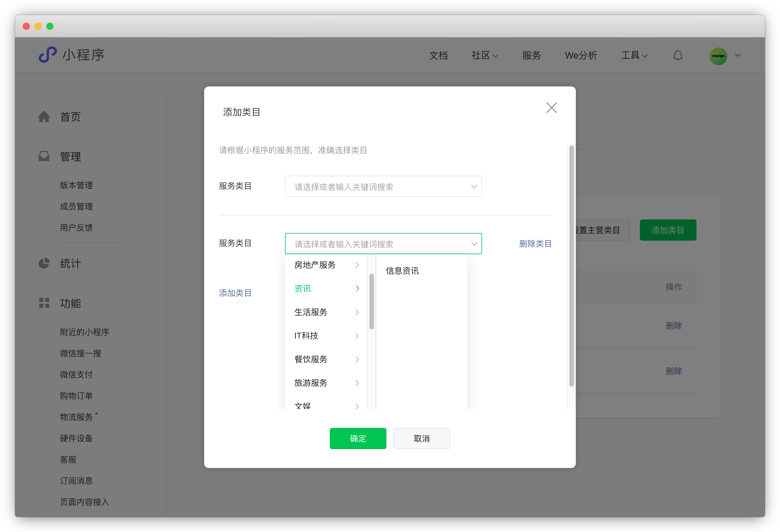Image resolution: width=780 pixels, height=532 pixels.
Task: Click the 管理 section heading
Action: (70, 157)
